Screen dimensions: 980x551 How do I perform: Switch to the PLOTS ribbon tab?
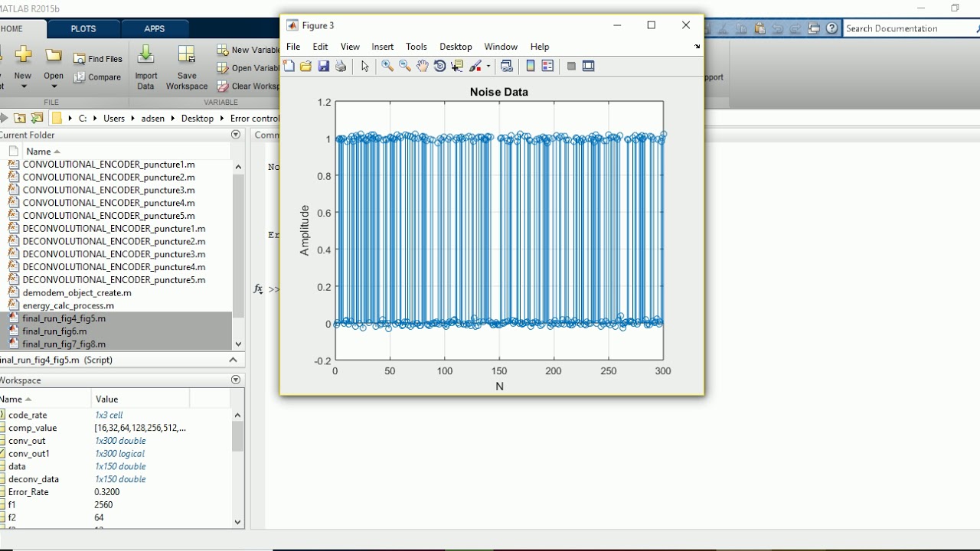(83, 28)
